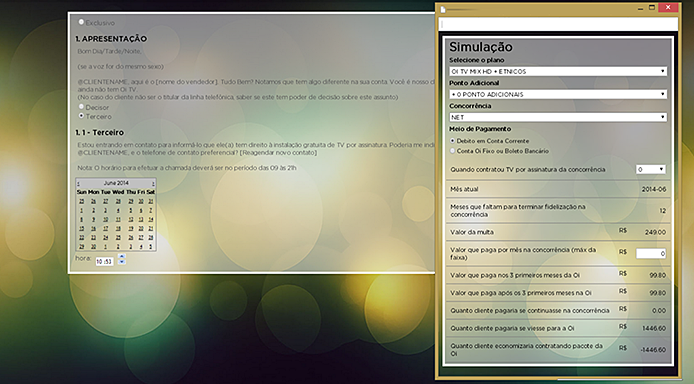Pick June 12 in the calendar

pos(131,219)
